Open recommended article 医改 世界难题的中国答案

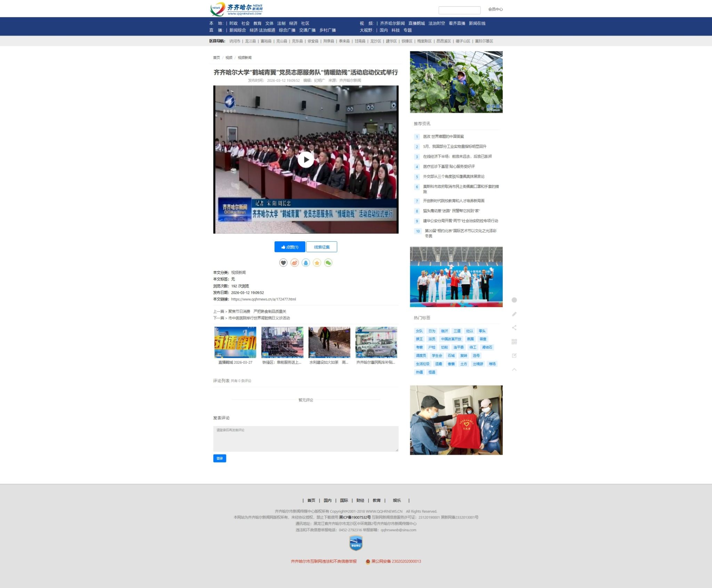(443, 137)
